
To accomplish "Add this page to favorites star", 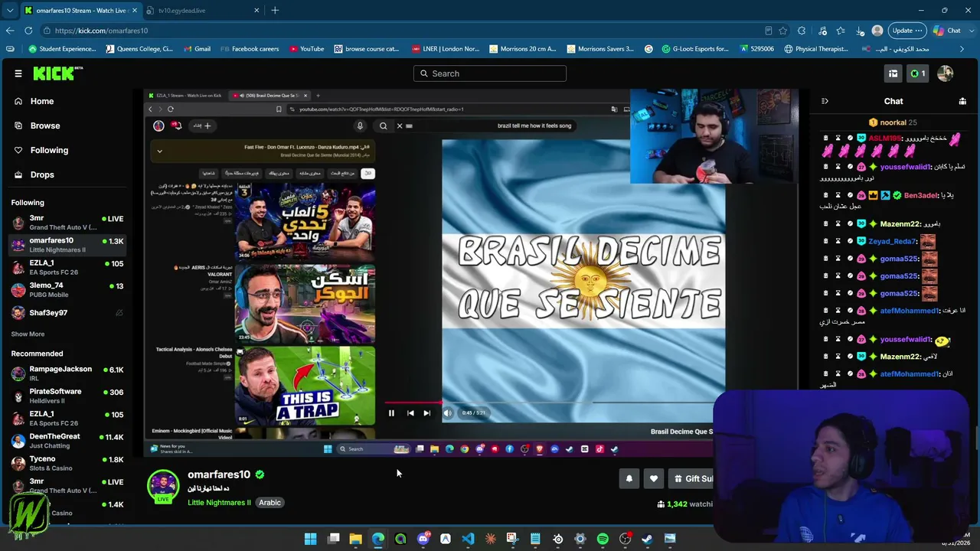I will [x=783, y=31].
